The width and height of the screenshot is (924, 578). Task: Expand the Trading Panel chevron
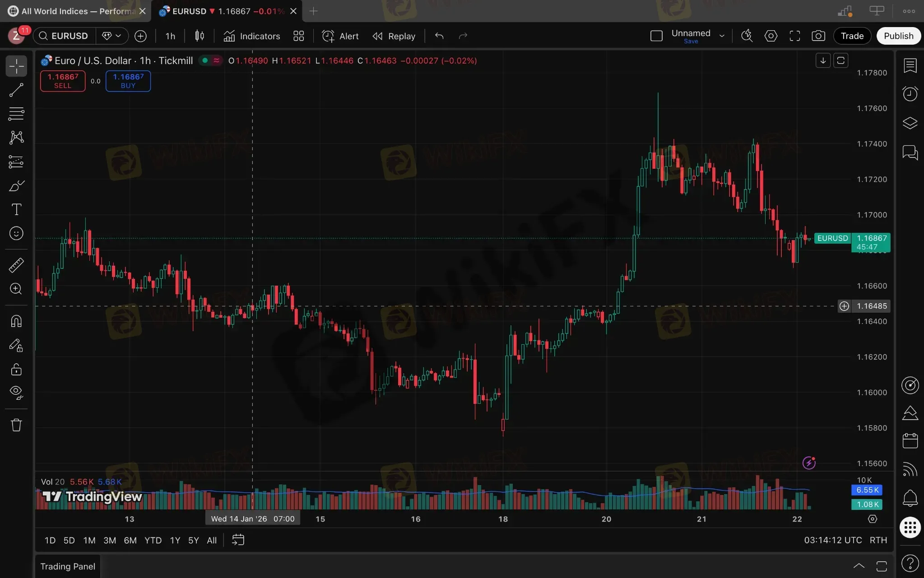tap(859, 566)
